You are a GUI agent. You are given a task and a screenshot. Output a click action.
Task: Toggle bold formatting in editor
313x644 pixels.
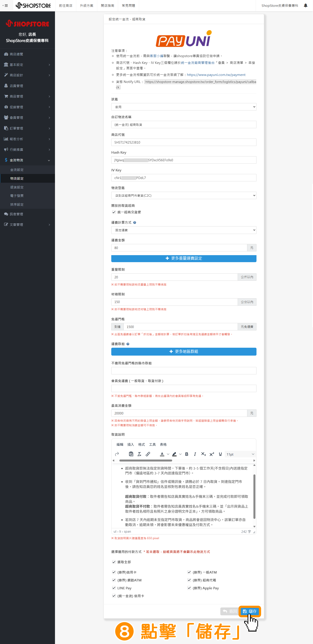point(187,454)
